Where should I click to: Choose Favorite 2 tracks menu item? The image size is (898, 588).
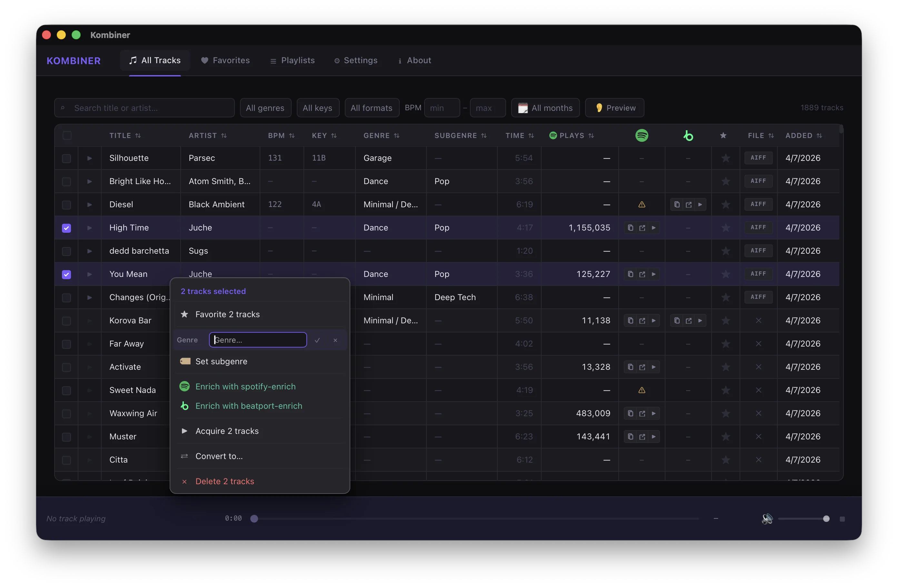260,315
